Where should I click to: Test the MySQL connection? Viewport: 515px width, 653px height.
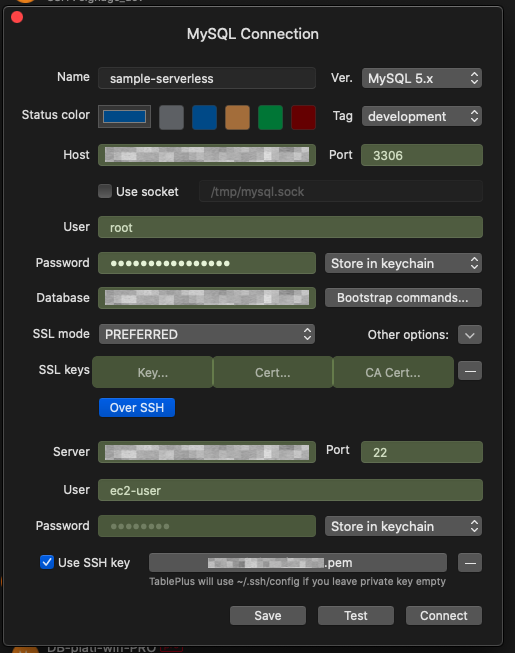click(x=356, y=616)
